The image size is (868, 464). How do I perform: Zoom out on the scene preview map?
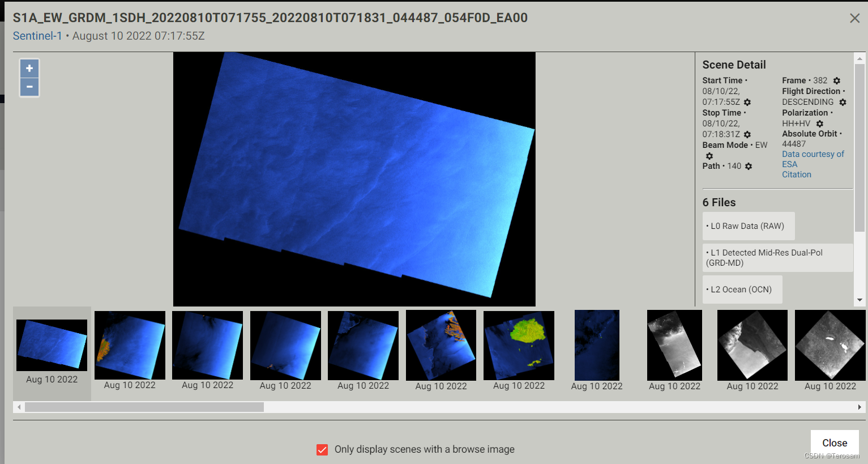pyautogui.click(x=29, y=87)
